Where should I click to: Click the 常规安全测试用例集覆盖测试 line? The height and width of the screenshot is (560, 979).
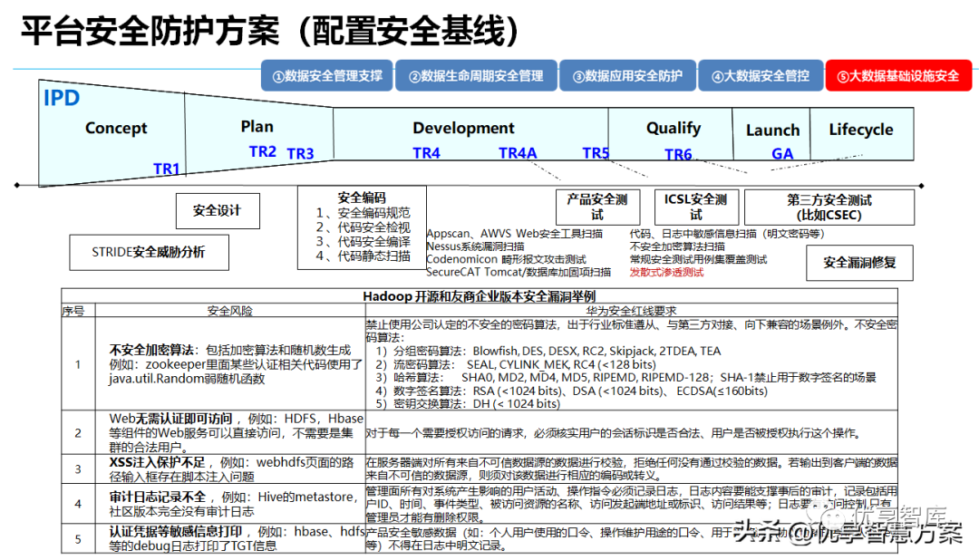click(x=698, y=259)
